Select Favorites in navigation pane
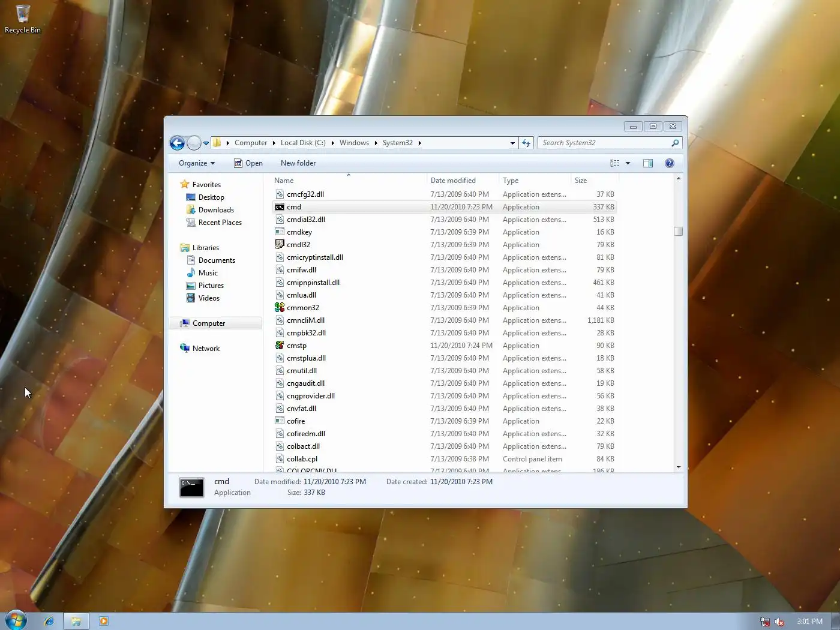Screen dimensions: 840x630 206,185
